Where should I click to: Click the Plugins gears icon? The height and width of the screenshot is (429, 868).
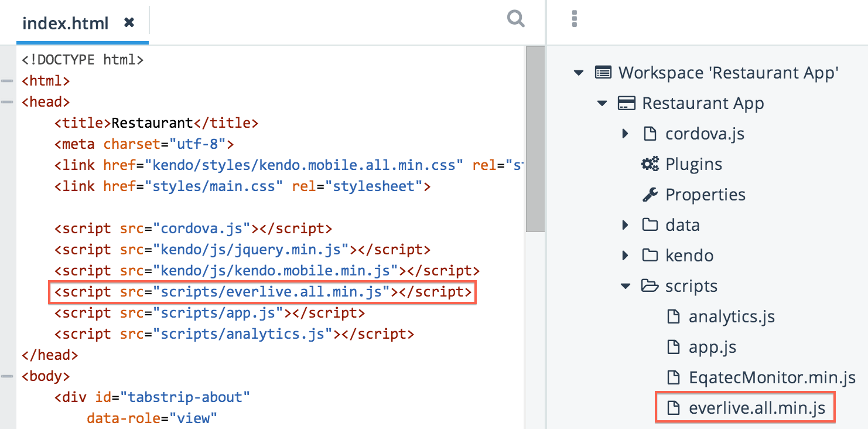click(x=650, y=164)
